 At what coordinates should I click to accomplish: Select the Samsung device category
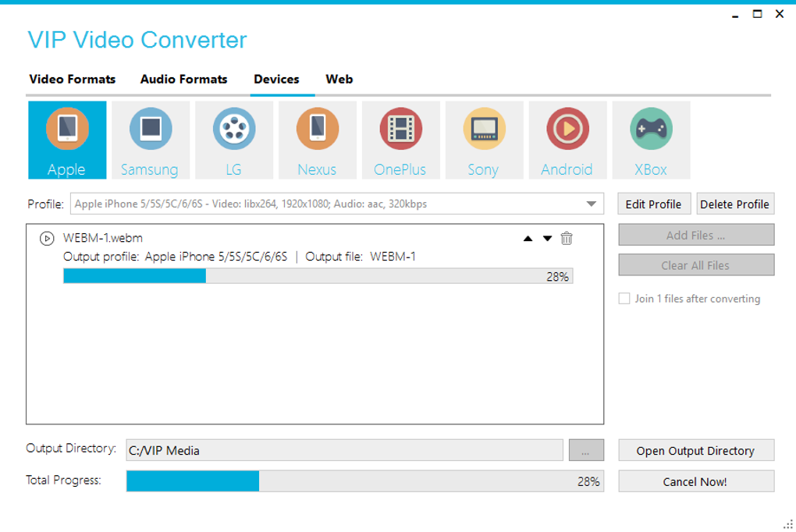point(151,140)
